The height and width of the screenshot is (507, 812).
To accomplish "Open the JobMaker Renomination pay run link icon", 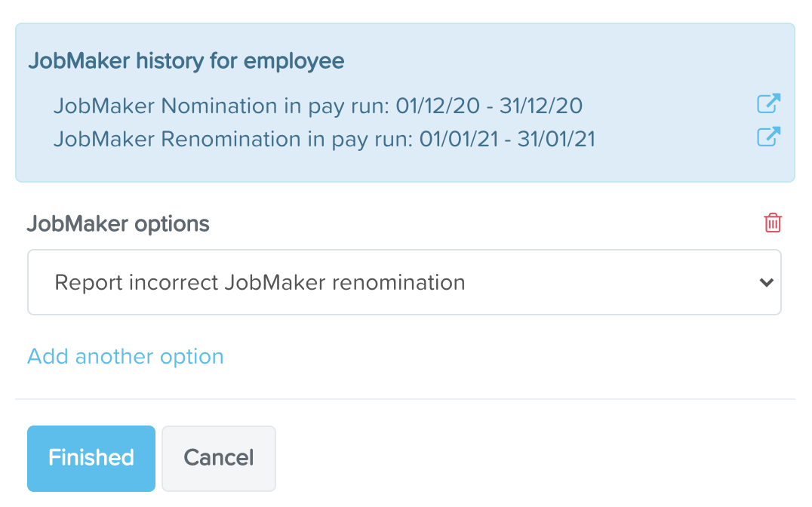I will (x=768, y=137).
